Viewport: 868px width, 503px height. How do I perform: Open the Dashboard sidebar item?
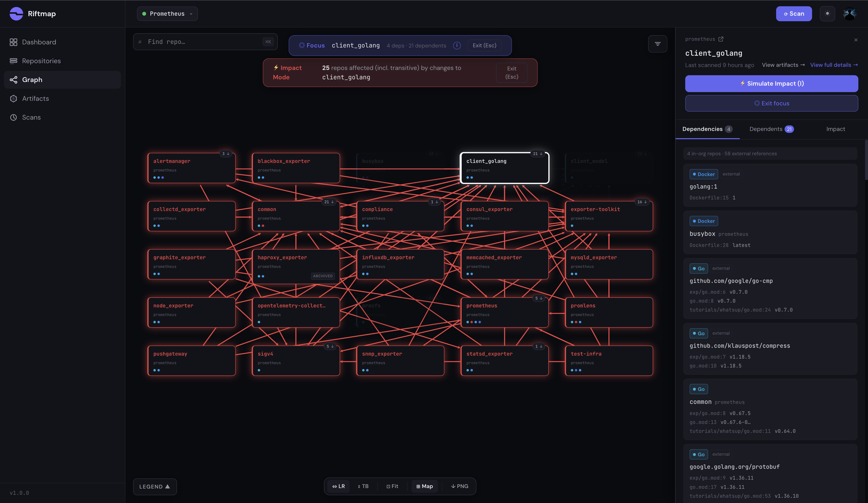point(62,42)
